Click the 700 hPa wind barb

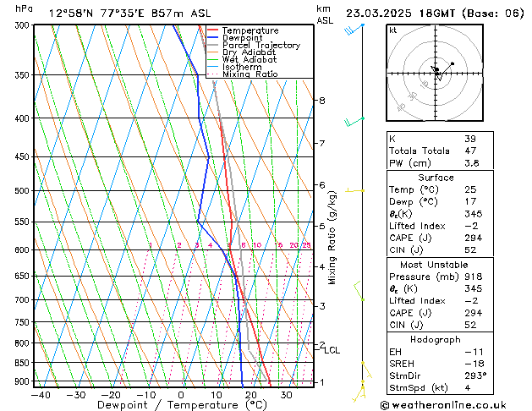pos(359,291)
